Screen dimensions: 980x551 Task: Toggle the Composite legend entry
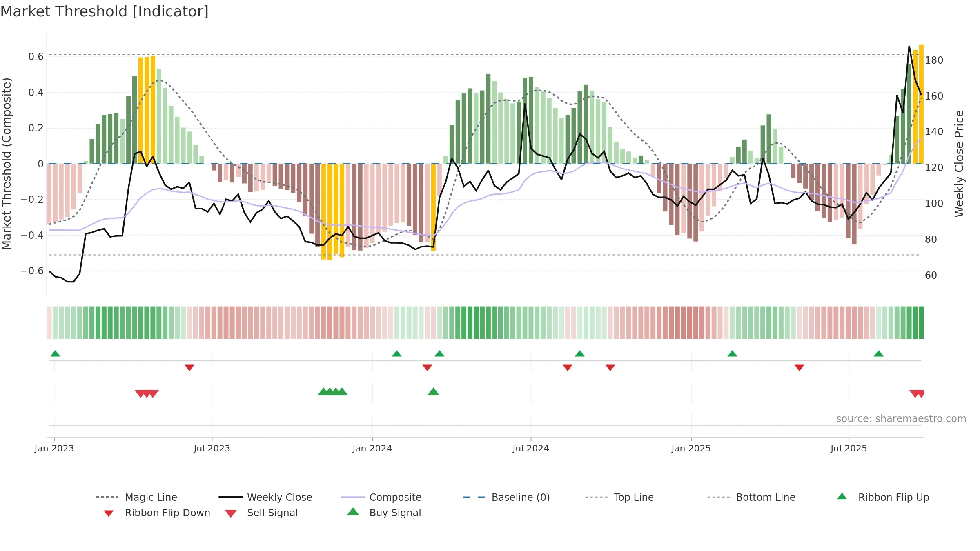pyautogui.click(x=381, y=497)
